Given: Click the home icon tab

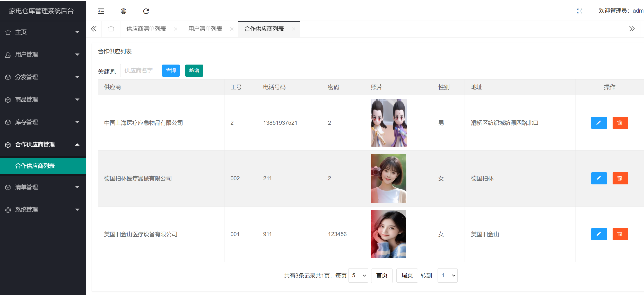Looking at the screenshot, I should point(111,29).
